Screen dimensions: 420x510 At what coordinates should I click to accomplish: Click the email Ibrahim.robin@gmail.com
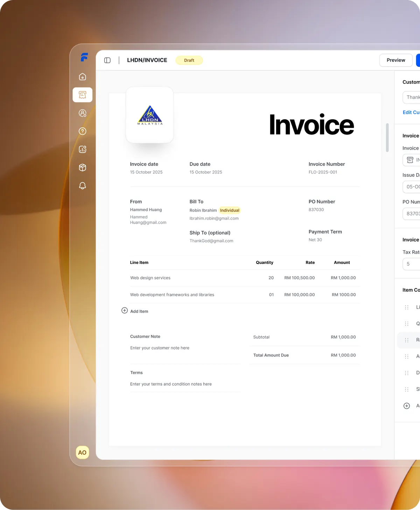(x=214, y=218)
